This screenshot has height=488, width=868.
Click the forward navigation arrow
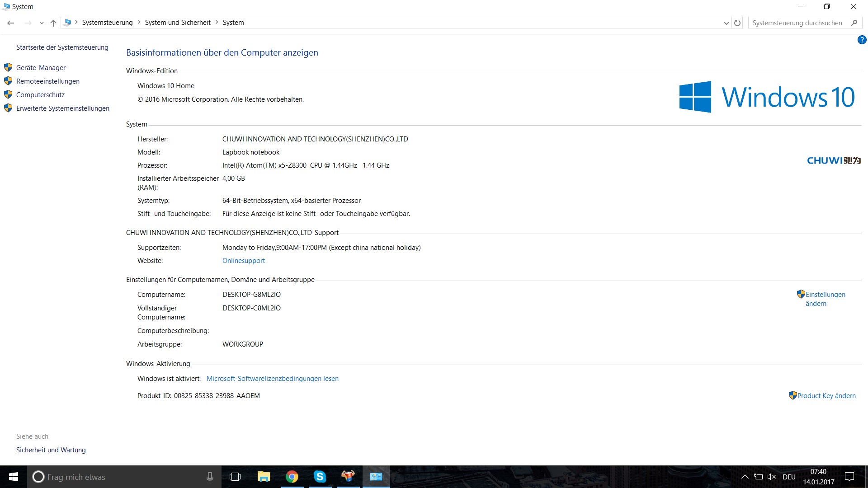tap(28, 23)
